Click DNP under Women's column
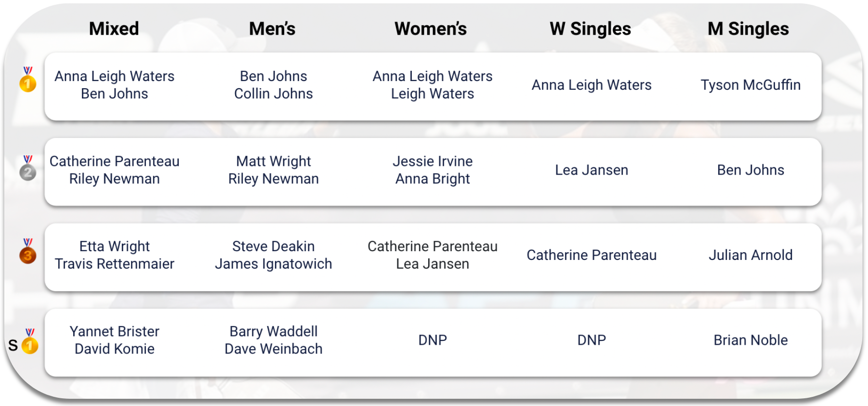This screenshot has height=406, width=868. pyautogui.click(x=433, y=340)
